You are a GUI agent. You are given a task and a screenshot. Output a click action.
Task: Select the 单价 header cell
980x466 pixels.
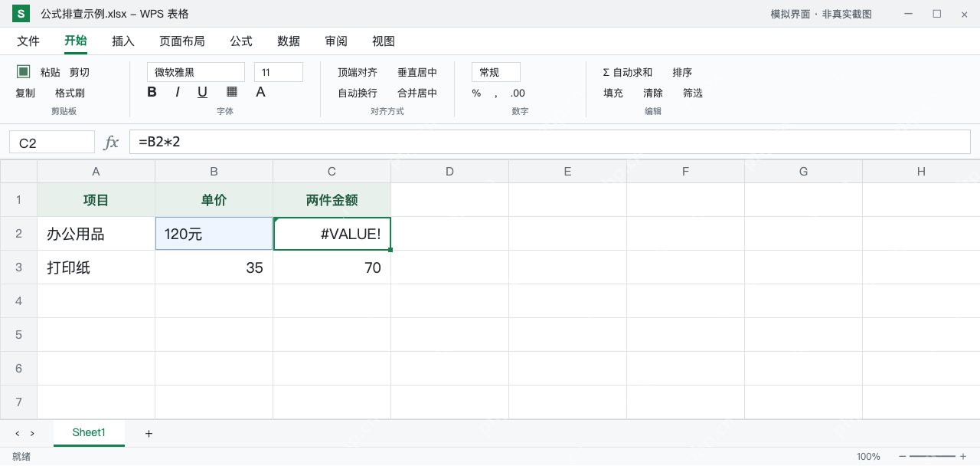(214, 200)
